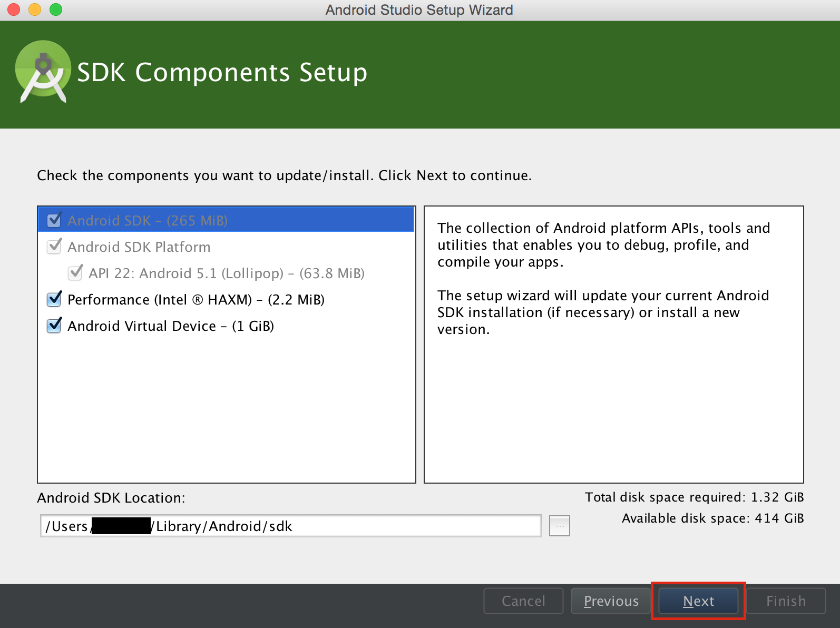Image resolution: width=840 pixels, height=628 pixels.
Task: Click the 'Check the components you want' instruction text
Action: [x=285, y=175]
